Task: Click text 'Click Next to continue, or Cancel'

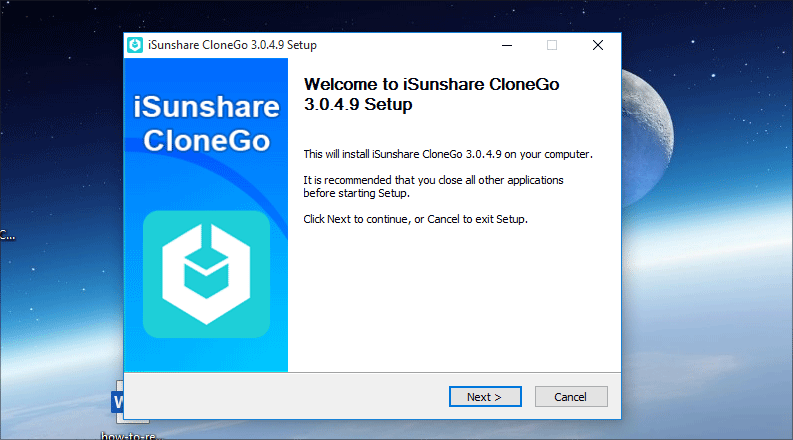Action: (381, 219)
